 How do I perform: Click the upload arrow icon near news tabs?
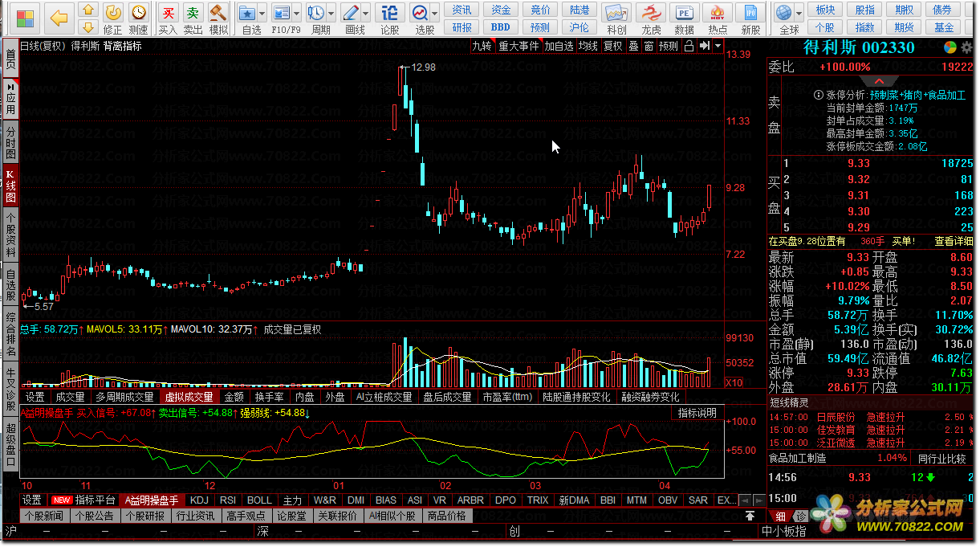point(750,516)
